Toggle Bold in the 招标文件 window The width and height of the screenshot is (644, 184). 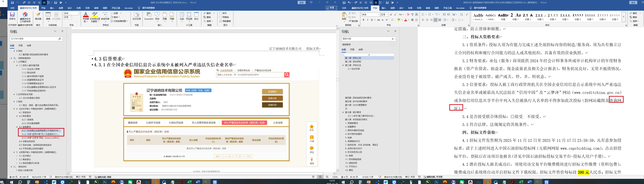click(x=363, y=20)
